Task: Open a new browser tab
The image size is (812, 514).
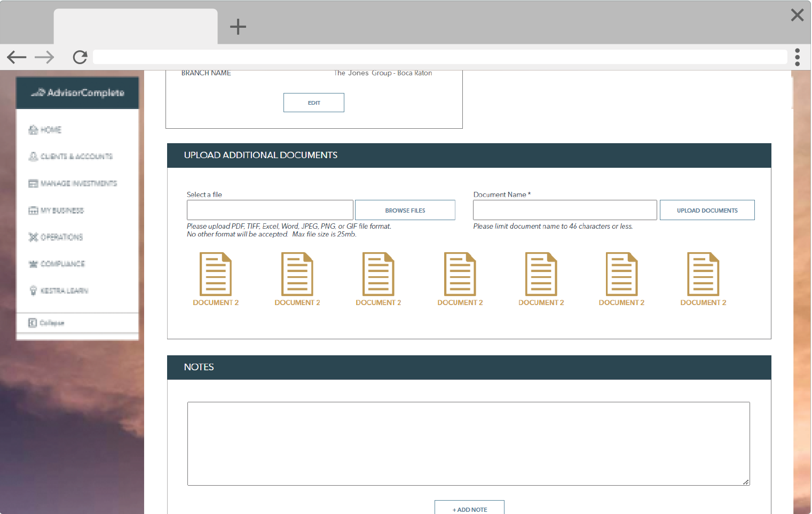Action: click(238, 27)
